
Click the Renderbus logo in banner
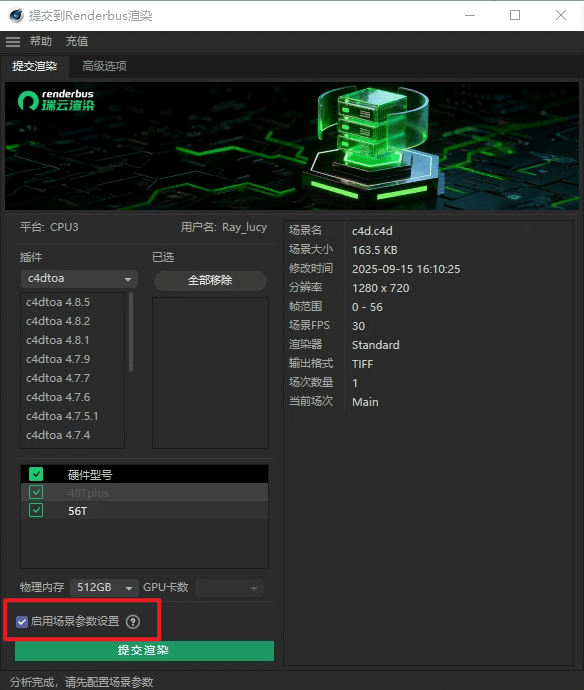[x=56, y=100]
